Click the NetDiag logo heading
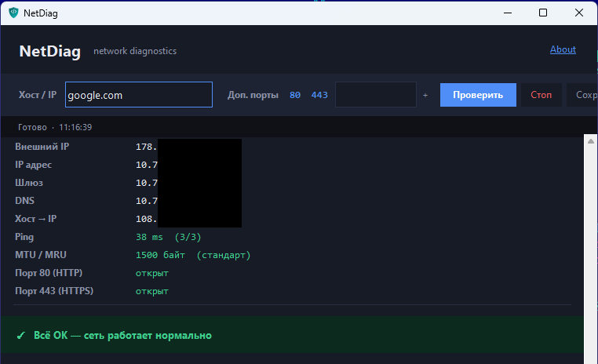The width and height of the screenshot is (598, 364). 50,51
